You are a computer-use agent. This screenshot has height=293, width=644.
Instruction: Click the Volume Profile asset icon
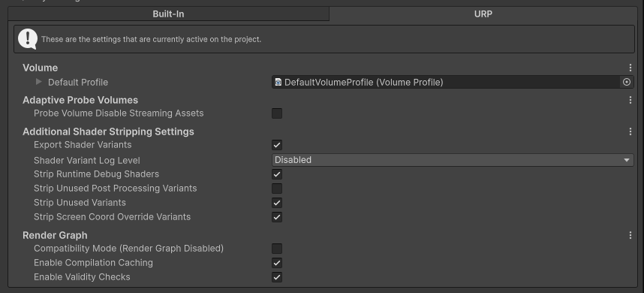(x=278, y=82)
